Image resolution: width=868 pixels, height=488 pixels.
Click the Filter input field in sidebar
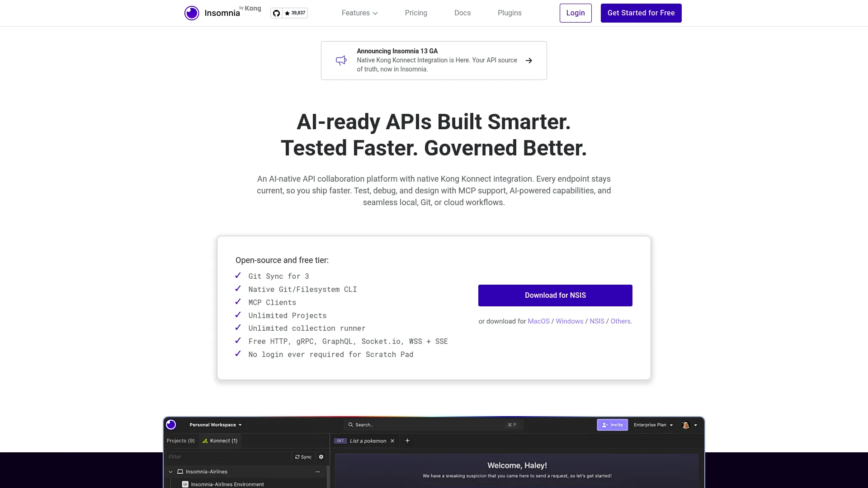point(228,457)
